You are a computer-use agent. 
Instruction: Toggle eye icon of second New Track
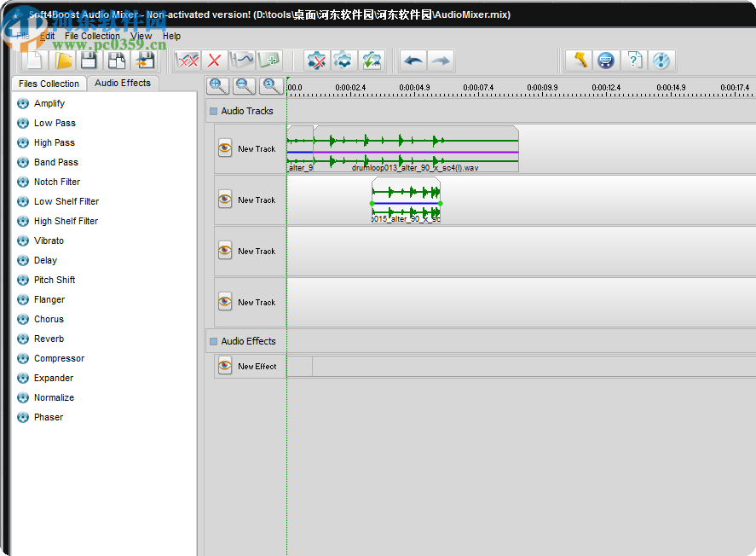click(x=225, y=200)
